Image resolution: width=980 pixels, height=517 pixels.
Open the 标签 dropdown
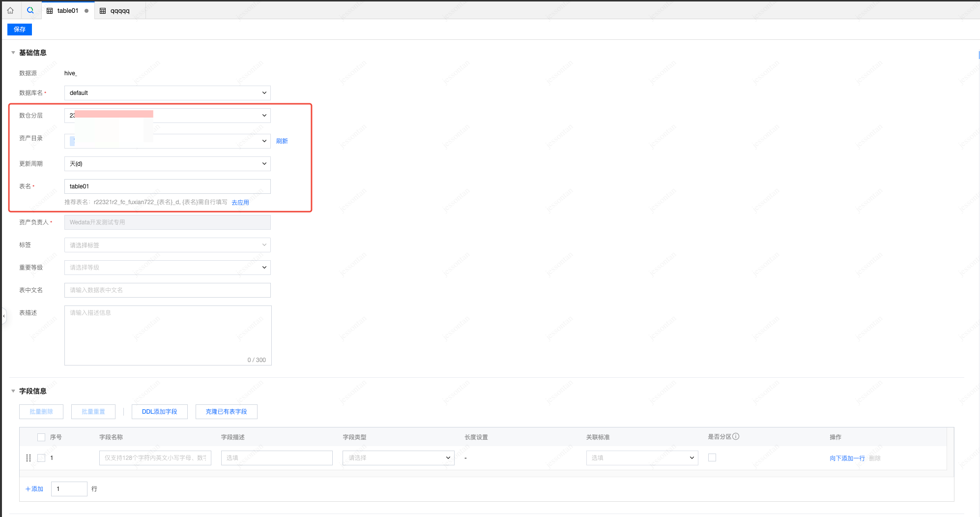pyautogui.click(x=168, y=245)
